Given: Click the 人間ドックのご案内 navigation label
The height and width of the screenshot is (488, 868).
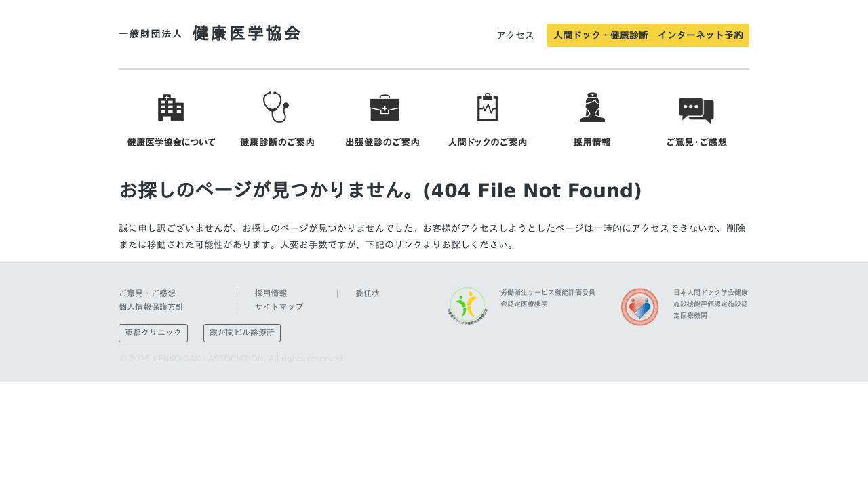Looking at the screenshot, I should tap(488, 142).
